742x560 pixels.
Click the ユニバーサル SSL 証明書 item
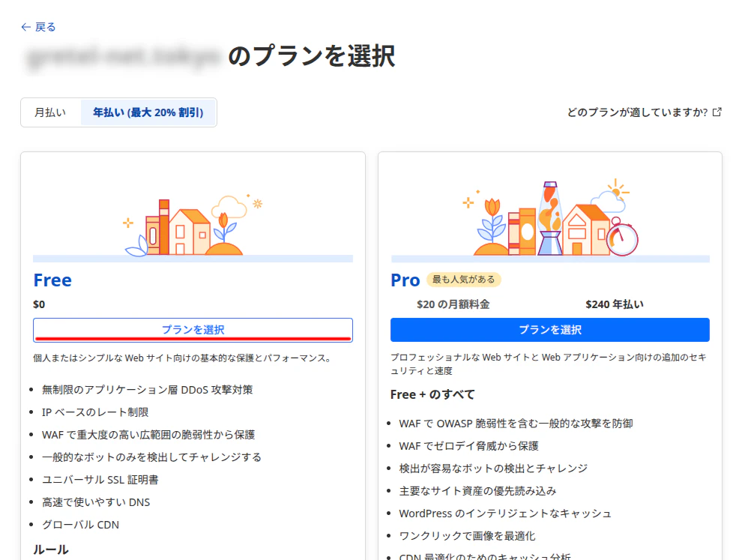100,480
